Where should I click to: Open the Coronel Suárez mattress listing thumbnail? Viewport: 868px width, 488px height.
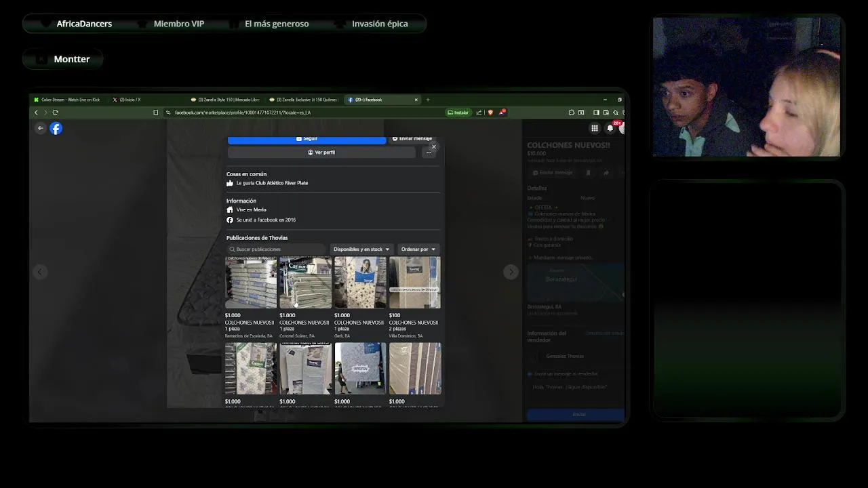[x=305, y=283]
